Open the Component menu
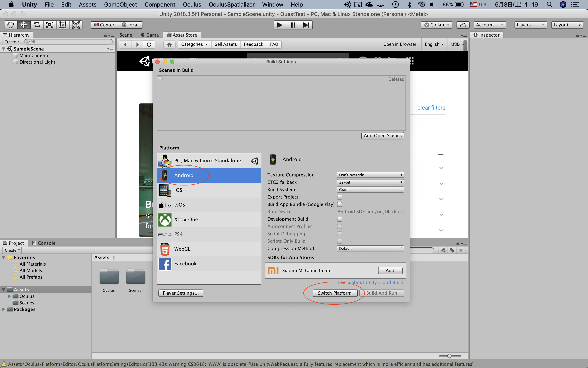This screenshot has height=368, width=588. point(160,4)
